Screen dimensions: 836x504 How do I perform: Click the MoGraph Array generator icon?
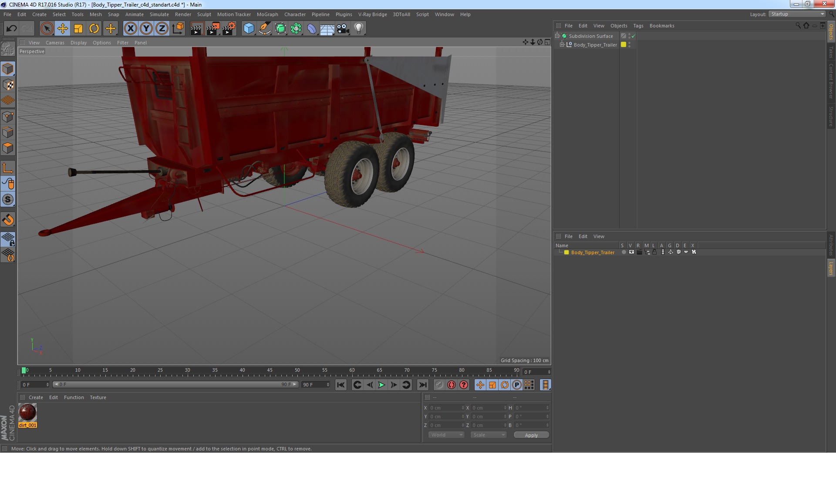click(296, 29)
